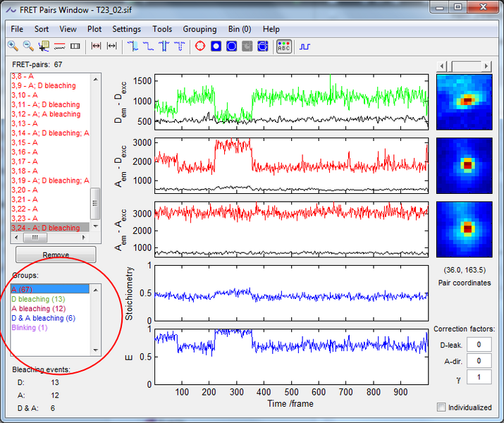Click the red horizontal lines icon
The width and height of the screenshot is (504, 423).
59,47
